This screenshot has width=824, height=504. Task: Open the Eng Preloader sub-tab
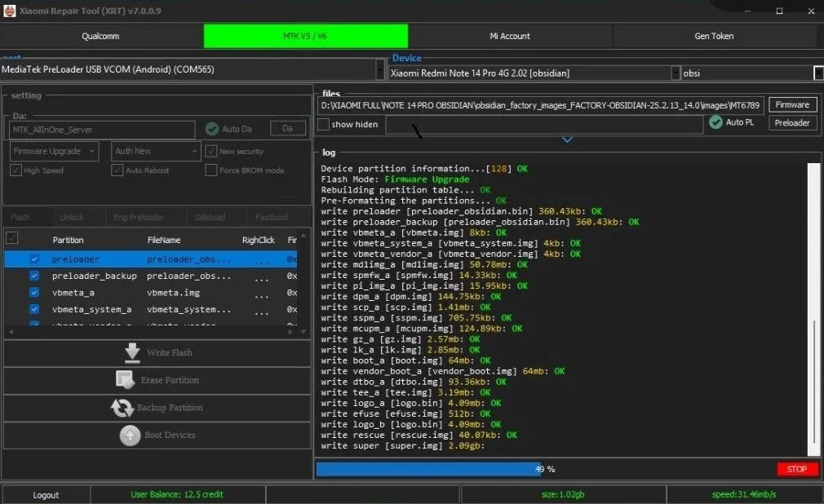(x=139, y=217)
